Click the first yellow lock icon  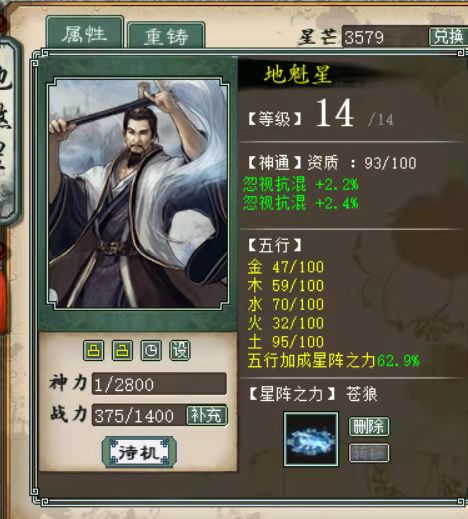pos(93,350)
